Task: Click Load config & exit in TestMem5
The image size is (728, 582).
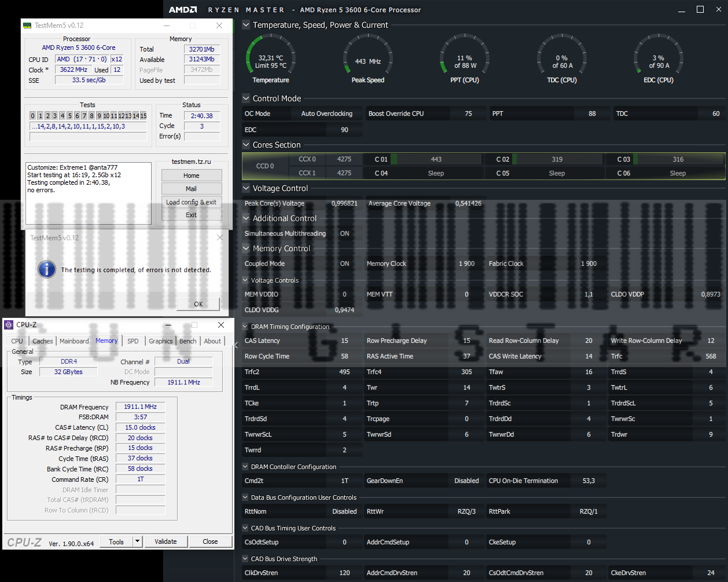Action: tap(192, 202)
